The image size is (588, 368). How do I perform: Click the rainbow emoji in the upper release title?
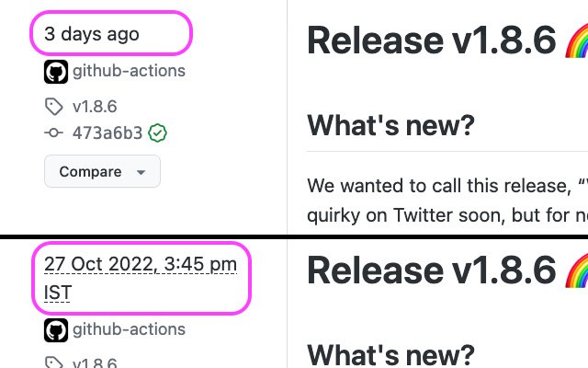point(577,40)
